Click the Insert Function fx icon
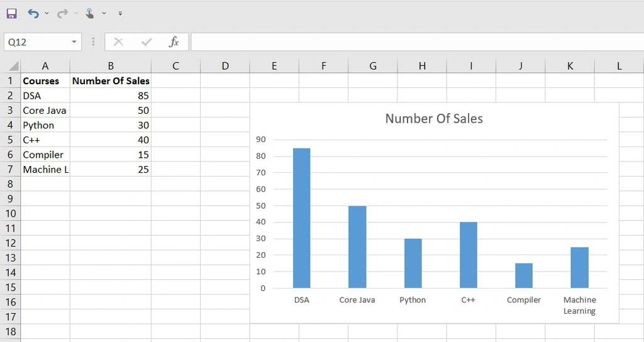The width and height of the screenshot is (644, 342). [x=174, y=42]
